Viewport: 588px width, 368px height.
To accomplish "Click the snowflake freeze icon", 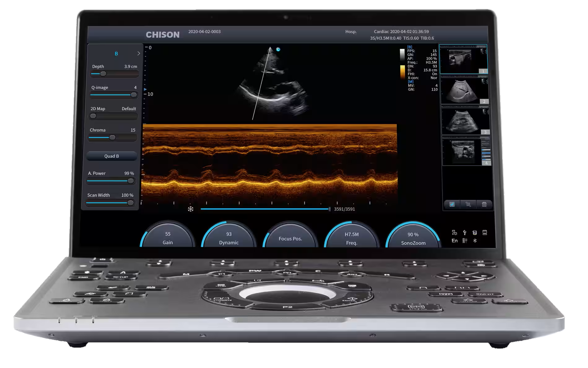I will 190,209.
